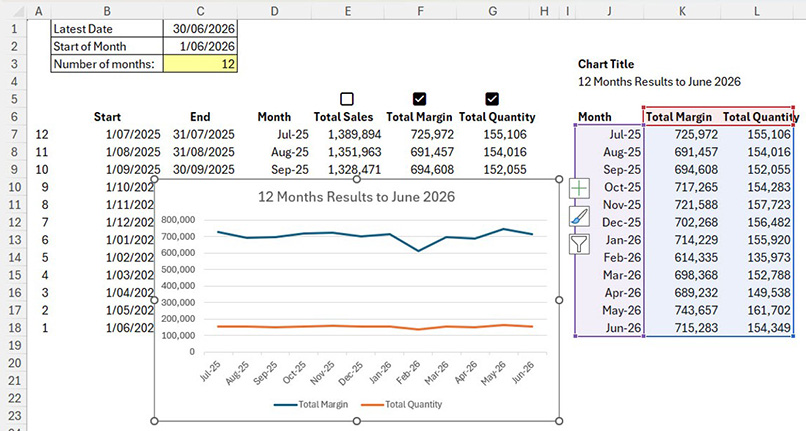Select the yellow Number of months cell
This screenshot has height=431, width=806.
[x=200, y=64]
